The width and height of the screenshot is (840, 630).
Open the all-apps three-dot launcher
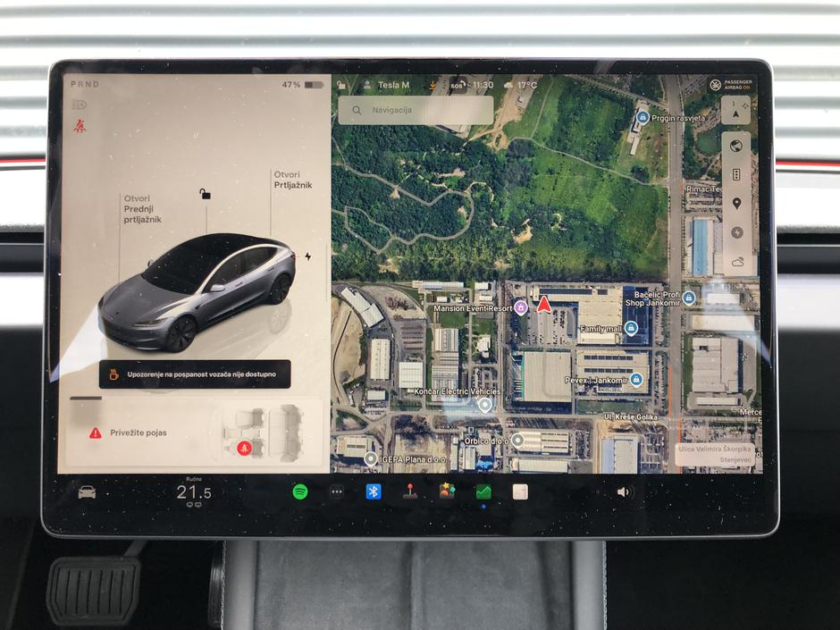pos(336,491)
